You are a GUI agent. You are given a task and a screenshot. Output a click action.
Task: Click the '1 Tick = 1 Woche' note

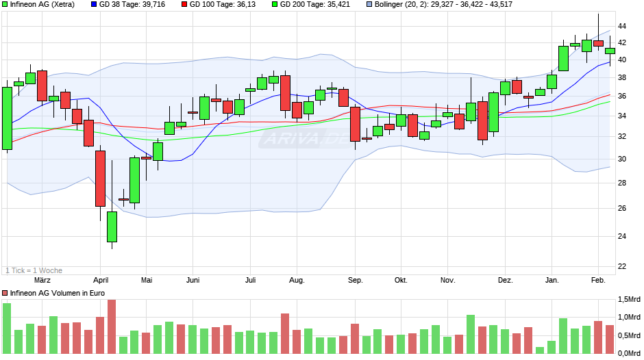pos(34,270)
